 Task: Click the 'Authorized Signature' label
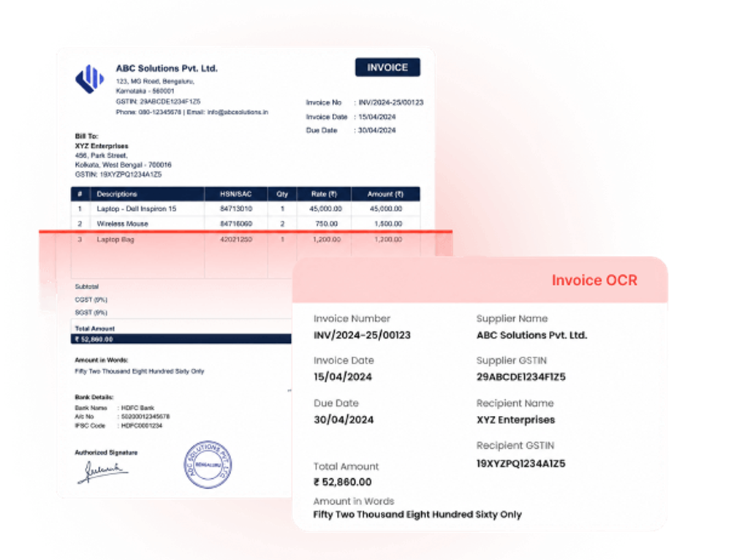106,453
